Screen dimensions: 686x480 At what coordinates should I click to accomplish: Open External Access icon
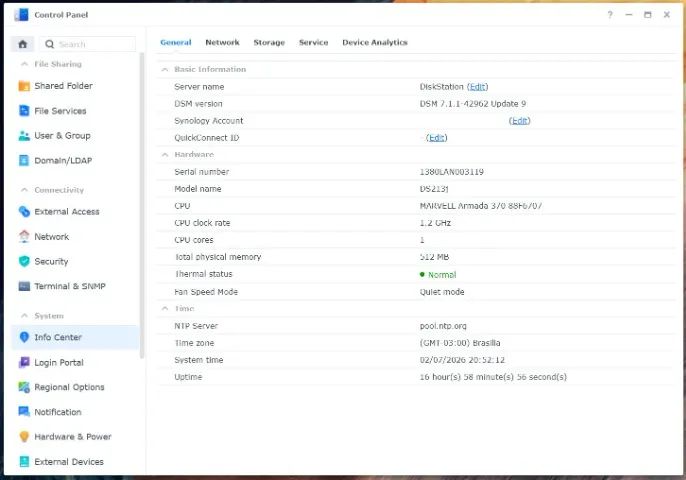[24, 212]
